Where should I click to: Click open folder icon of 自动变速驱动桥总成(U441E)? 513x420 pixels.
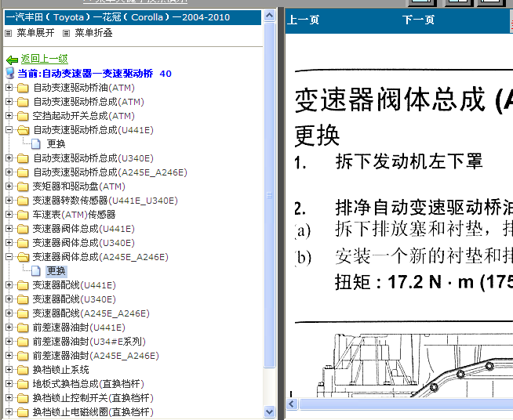pos(23,130)
